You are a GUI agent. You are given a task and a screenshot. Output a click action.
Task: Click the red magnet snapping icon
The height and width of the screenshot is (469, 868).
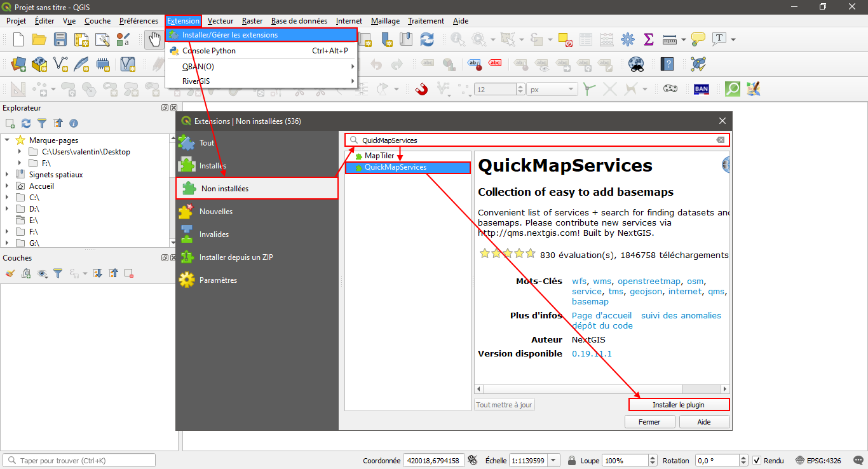point(421,89)
